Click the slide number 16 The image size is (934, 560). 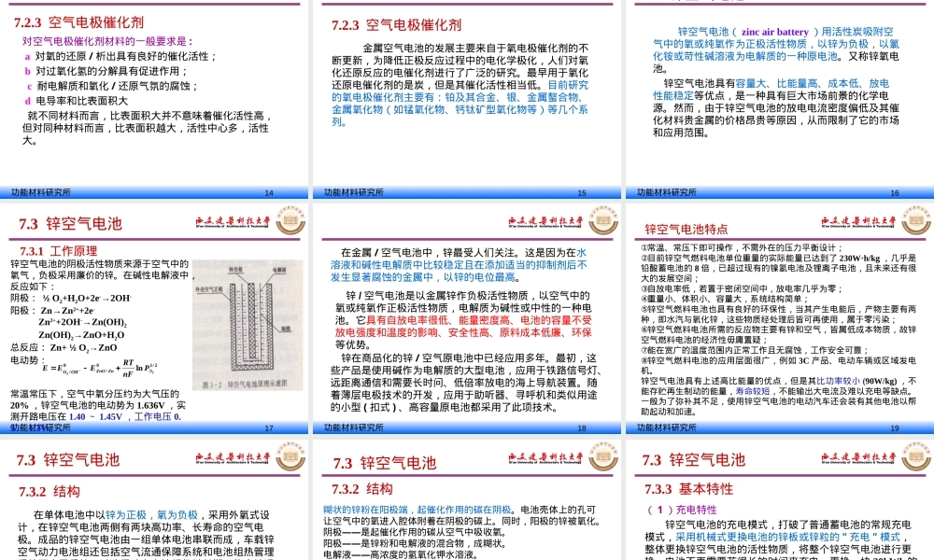[895, 193]
